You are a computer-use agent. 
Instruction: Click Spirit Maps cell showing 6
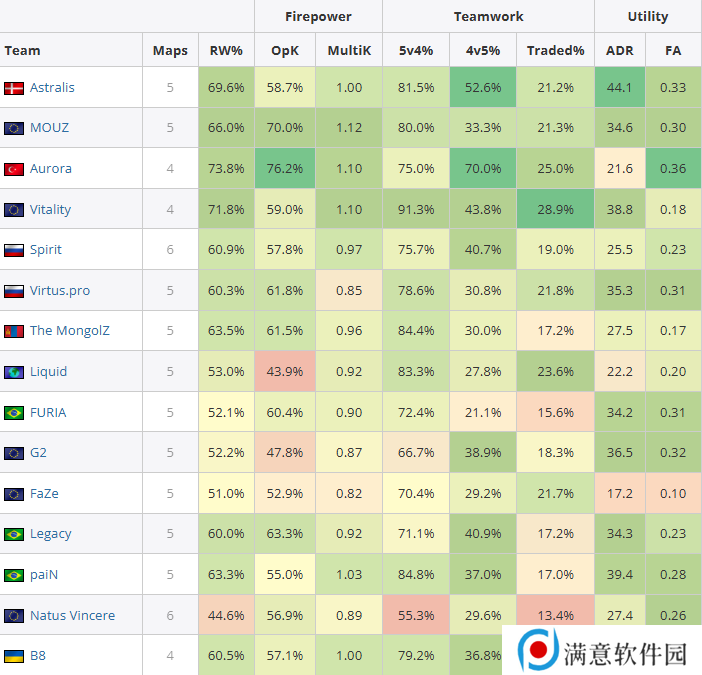point(170,250)
